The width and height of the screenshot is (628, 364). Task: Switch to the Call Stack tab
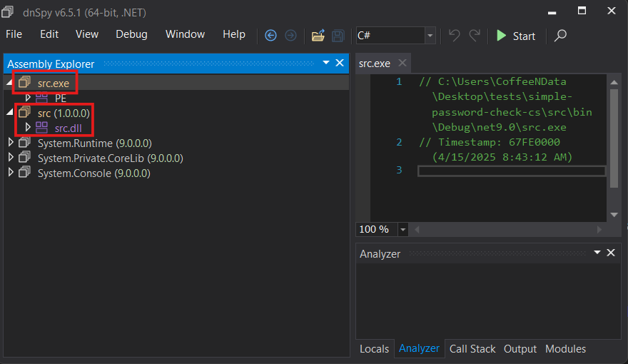472,349
